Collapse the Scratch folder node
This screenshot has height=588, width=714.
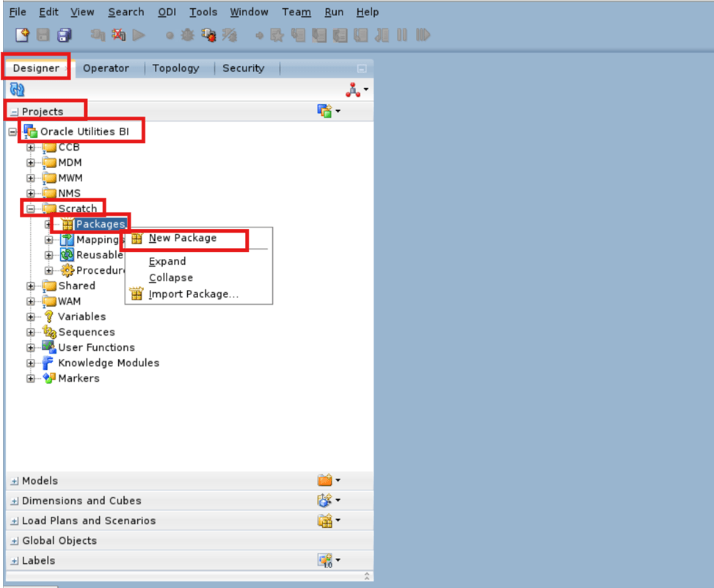pos(29,208)
